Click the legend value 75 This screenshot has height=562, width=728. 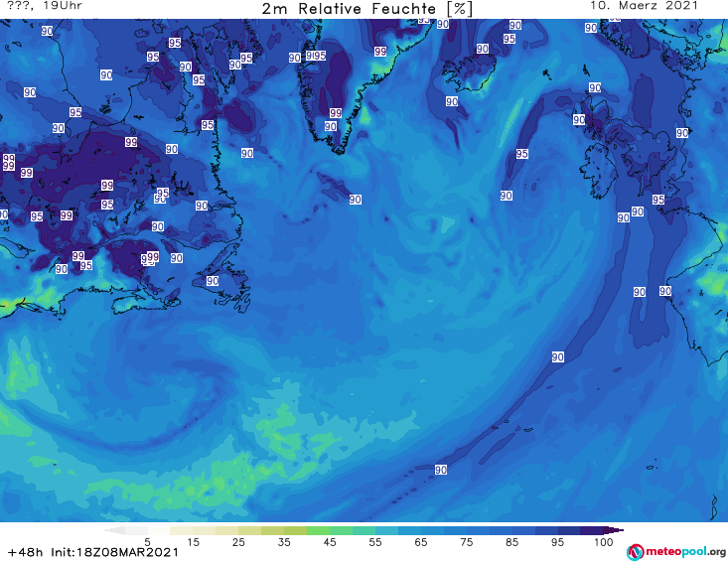pyautogui.click(x=466, y=542)
